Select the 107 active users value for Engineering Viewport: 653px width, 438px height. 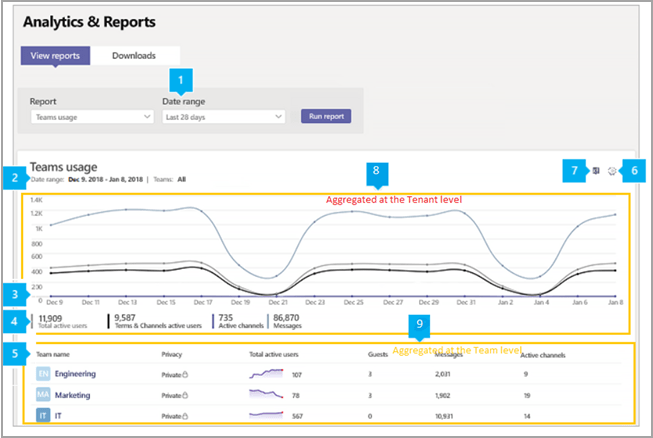[x=297, y=375]
